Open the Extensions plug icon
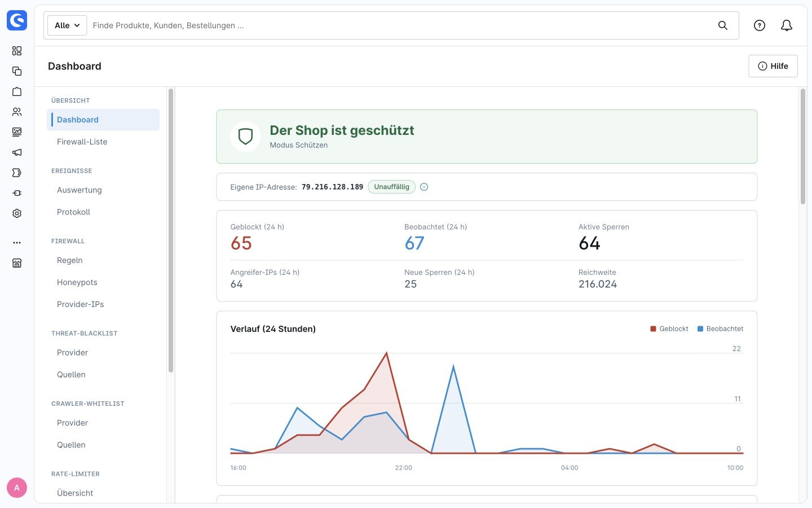Image resolution: width=812 pixels, height=508 pixels. 17,193
